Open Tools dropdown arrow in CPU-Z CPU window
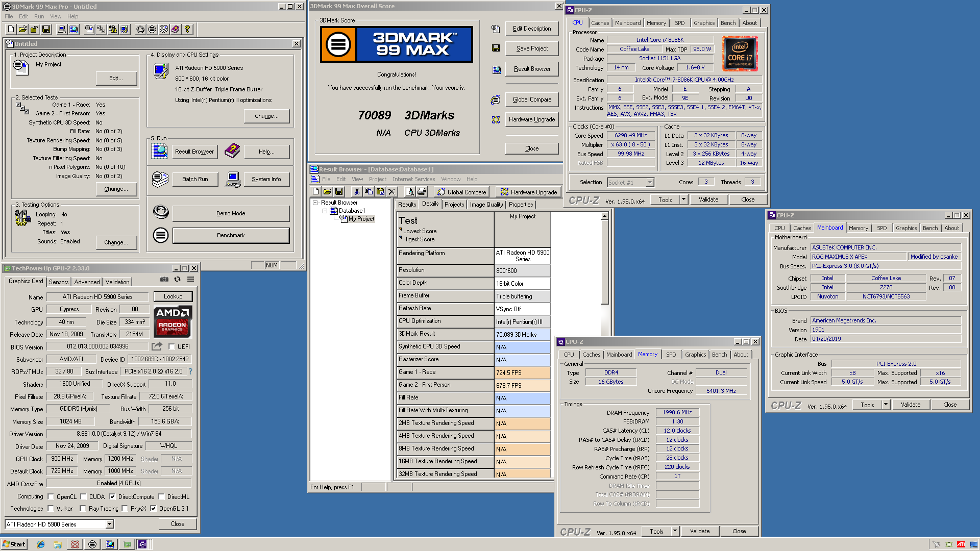The height and width of the screenshot is (551, 980). coord(683,199)
